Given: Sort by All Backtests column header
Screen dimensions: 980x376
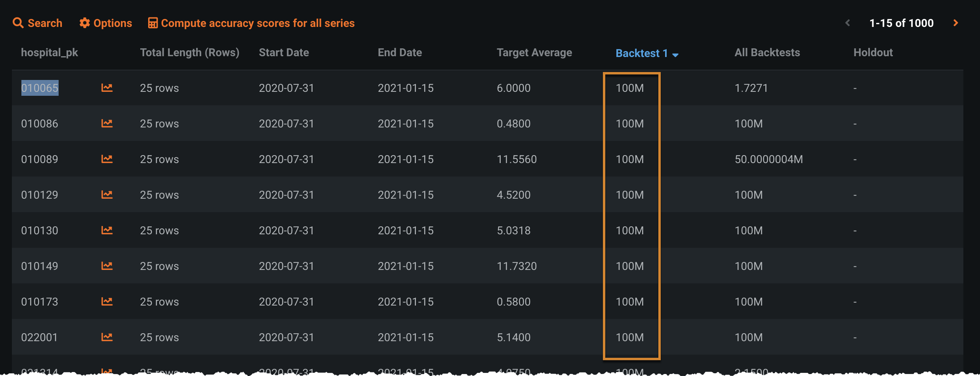Looking at the screenshot, I should coord(767,53).
